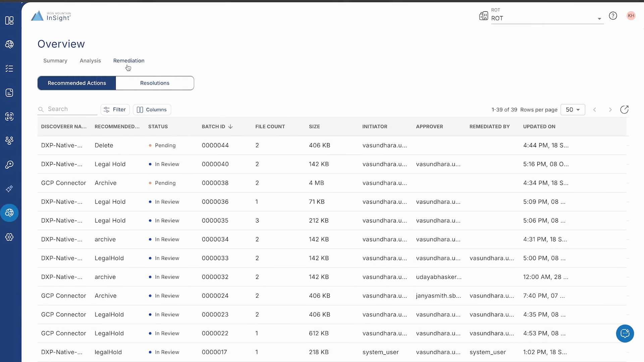Click batch ID 0000044

215,145
